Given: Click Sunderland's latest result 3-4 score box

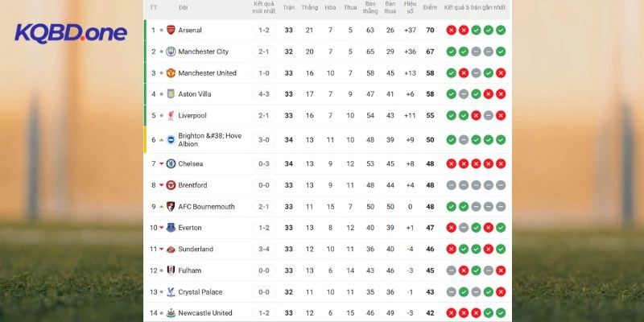Looking at the screenshot, I should pos(264,250).
